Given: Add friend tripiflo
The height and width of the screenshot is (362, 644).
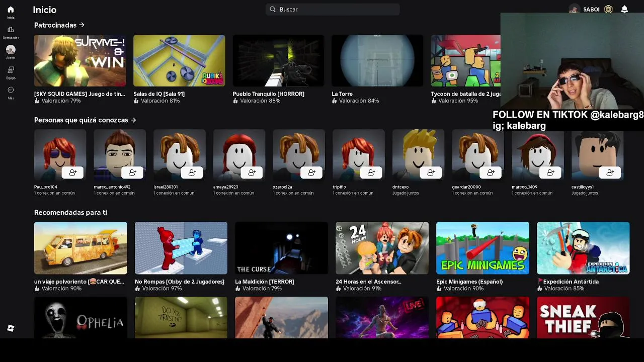Looking at the screenshot, I should point(371,172).
